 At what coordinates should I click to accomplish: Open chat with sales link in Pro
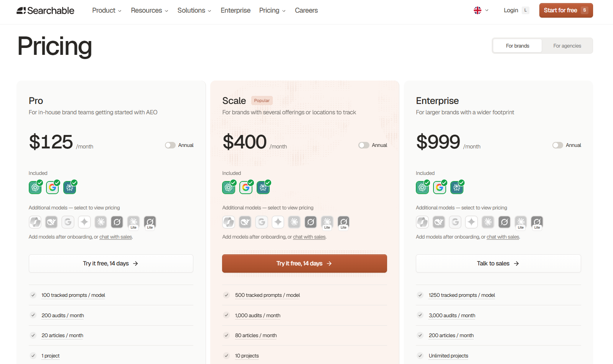click(115, 237)
